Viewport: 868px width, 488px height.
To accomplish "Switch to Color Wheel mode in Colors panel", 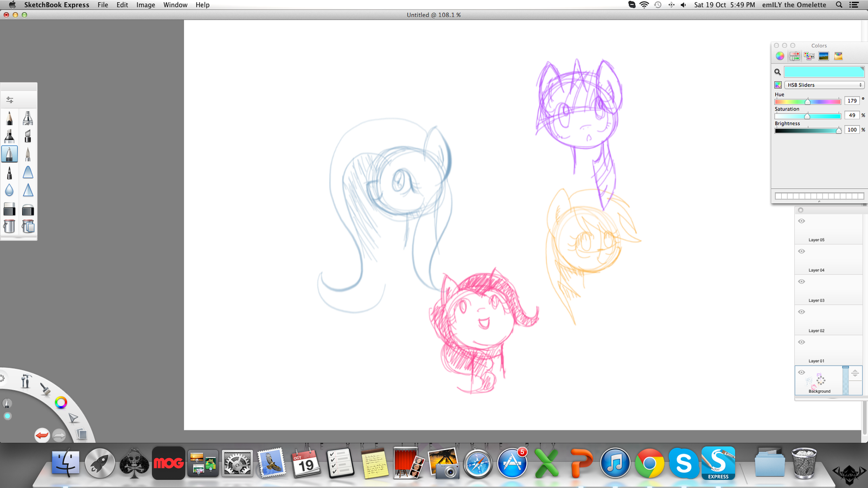I will (x=780, y=56).
